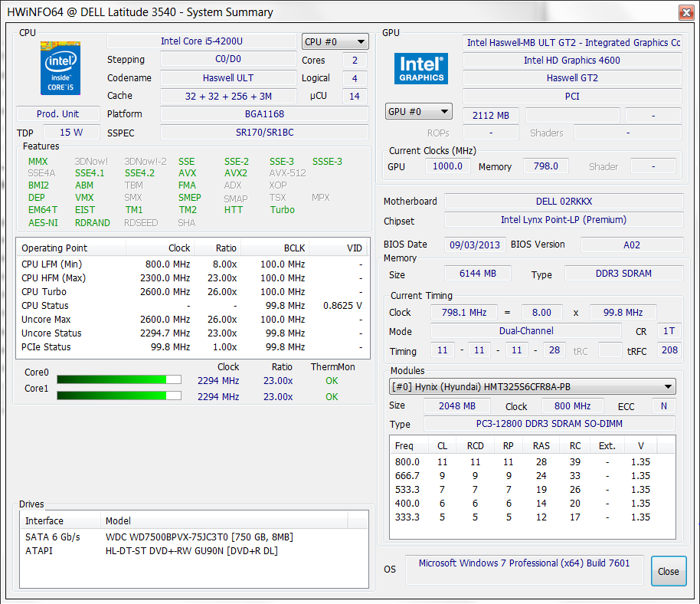Click the Intel Core i5-4200U name field
This screenshot has height=604, width=700.
[201, 41]
